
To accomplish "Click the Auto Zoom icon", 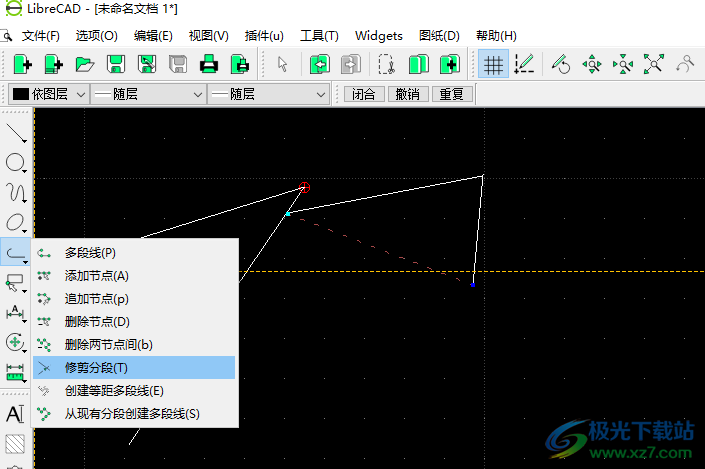I will tap(654, 64).
